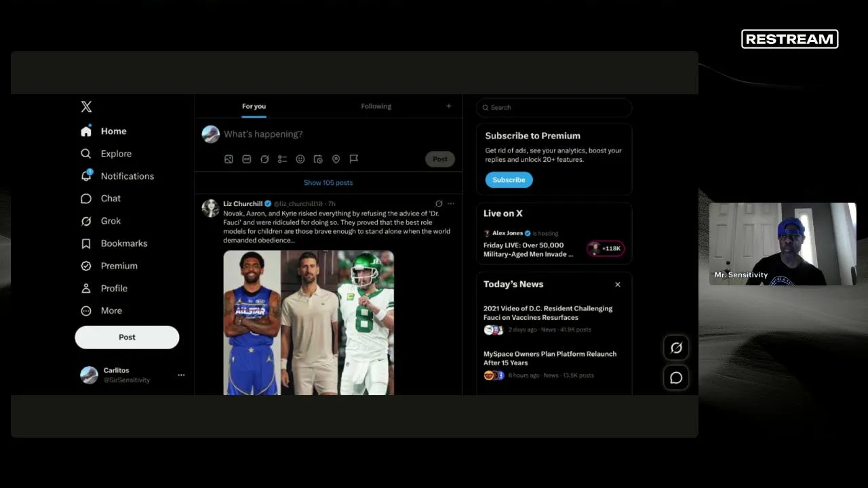Schedule the post with calendar icon
This screenshot has height=488, width=868.
[x=318, y=159]
